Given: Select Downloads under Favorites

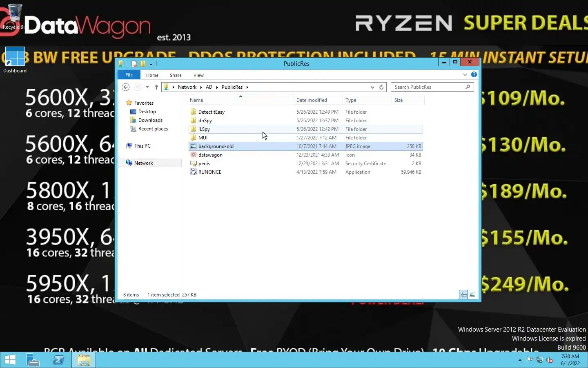Looking at the screenshot, I should tap(150, 120).
